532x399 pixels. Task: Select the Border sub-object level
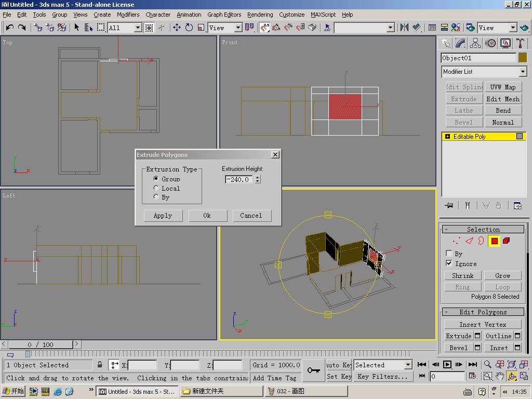(x=481, y=241)
